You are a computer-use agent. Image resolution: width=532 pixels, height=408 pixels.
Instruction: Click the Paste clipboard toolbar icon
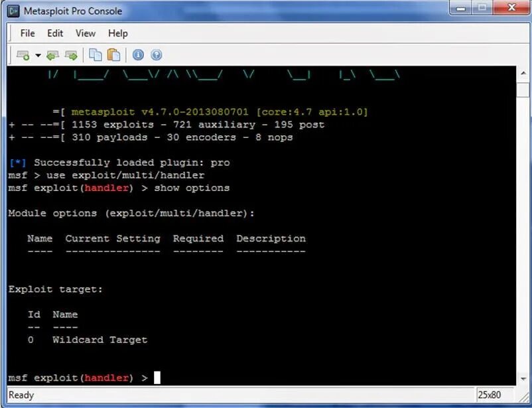coord(113,54)
